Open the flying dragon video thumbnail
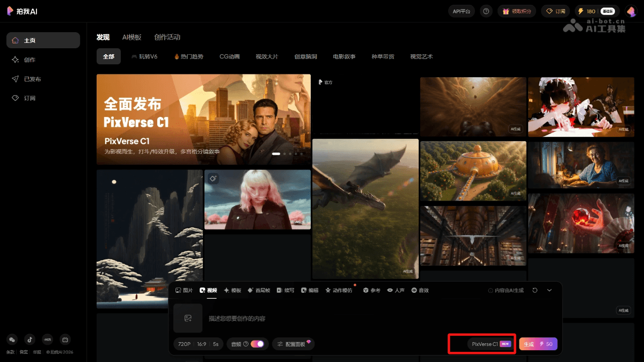644x362 pixels. (x=365, y=209)
